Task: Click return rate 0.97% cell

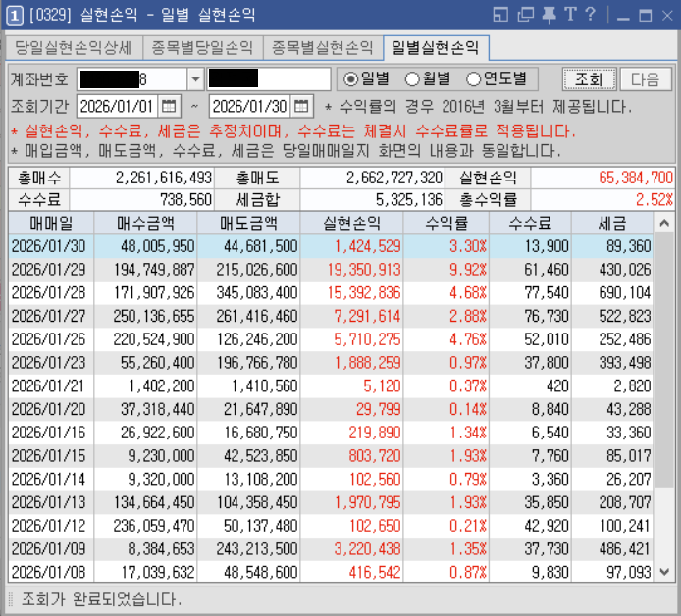Action: pos(468,363)
